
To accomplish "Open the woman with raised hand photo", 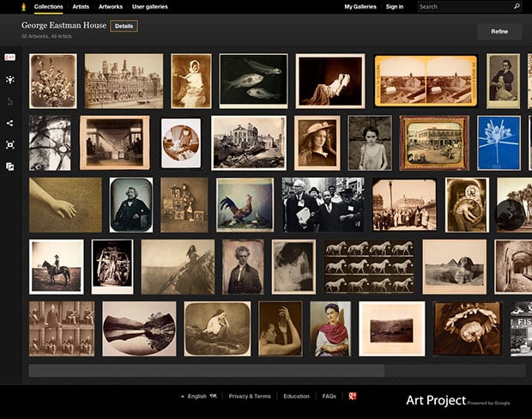I will pos(281,329).
